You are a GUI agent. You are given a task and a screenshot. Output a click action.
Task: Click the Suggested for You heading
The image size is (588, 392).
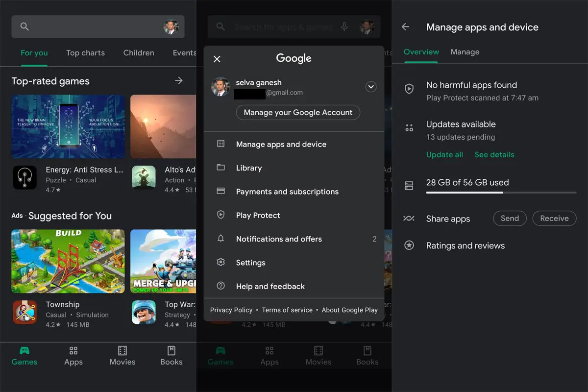click(70, 216)
